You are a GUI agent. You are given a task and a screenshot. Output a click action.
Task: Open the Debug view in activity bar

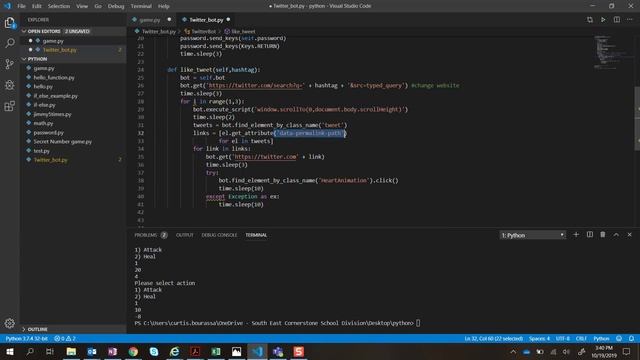(x=10, y=85)
